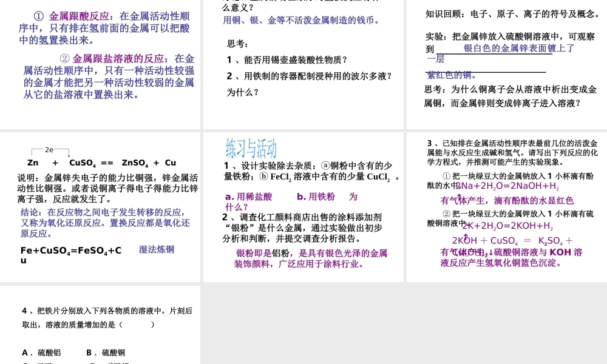This screenshot has height=364, width=607.
Task: Click the blue 结论 paragraph on 氧化还原反应
Action: point(105,223)
